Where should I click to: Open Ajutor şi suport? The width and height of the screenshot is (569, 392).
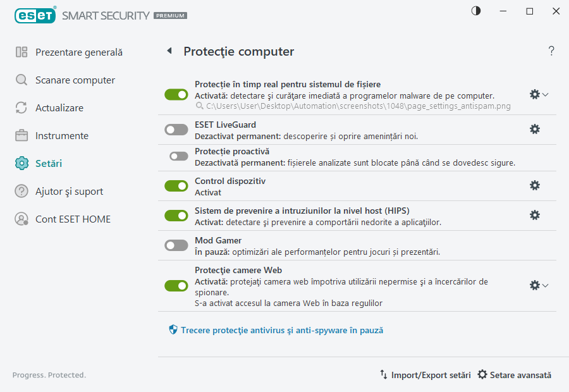[x=74, y=191]
